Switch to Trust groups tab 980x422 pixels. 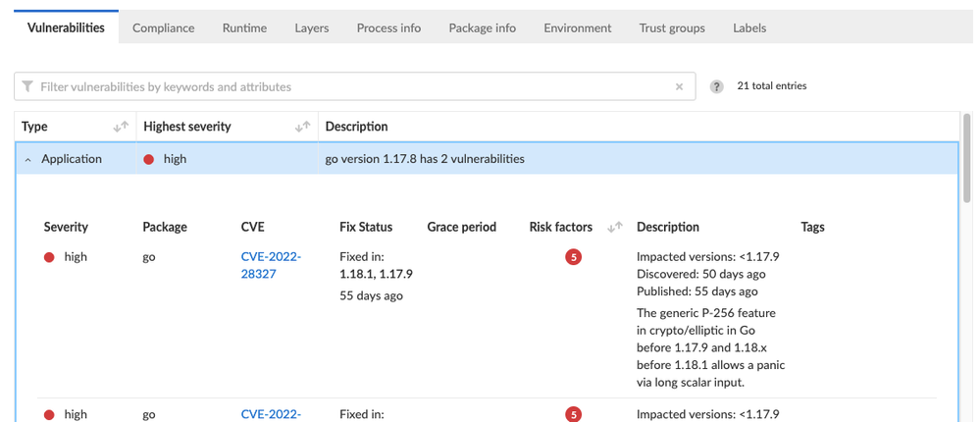pyautogui.click(x=672, y=27)
